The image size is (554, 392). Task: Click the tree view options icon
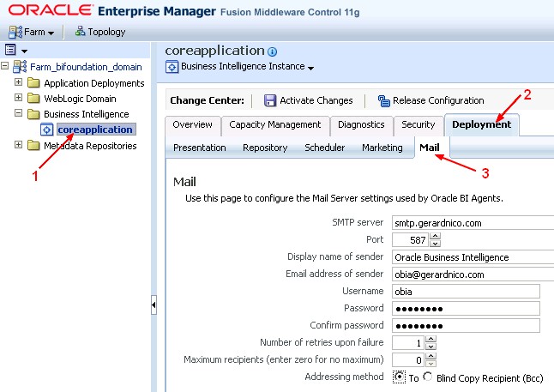10,51
